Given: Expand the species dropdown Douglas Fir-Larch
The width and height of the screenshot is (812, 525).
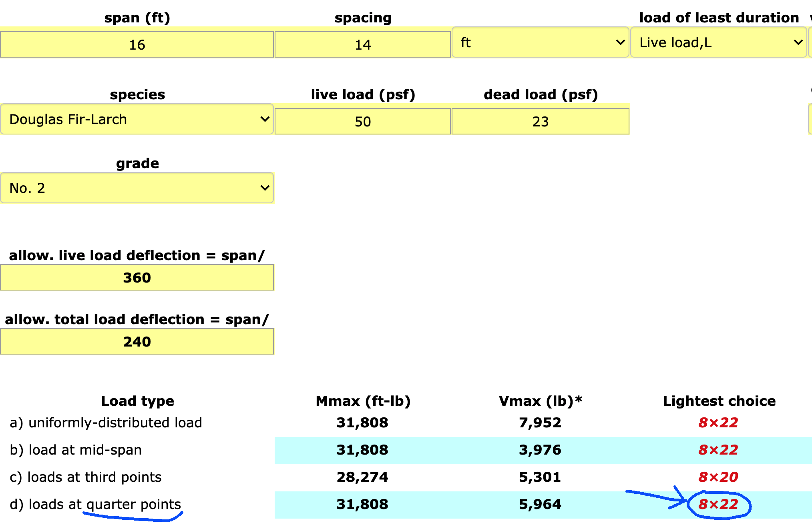Looking at the screenshot, I should click(x=137, y=119).
